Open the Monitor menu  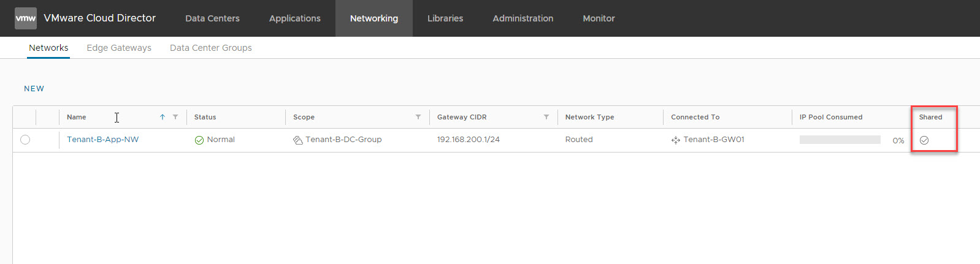click(599, 18)
